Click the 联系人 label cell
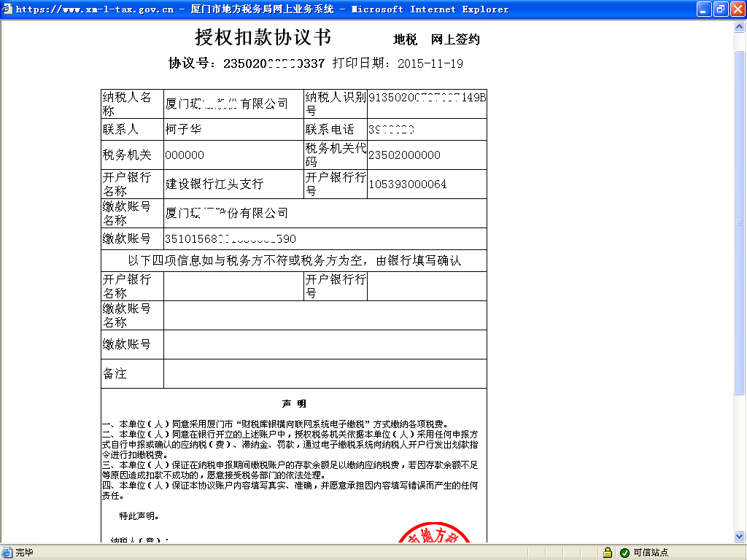Screen dimensions: 747x560 point(132,130)
